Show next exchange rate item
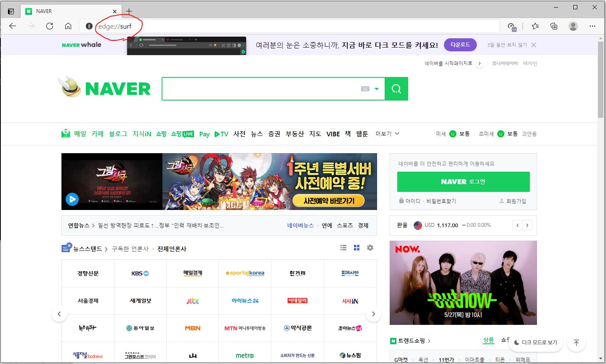 pos(527,225)
